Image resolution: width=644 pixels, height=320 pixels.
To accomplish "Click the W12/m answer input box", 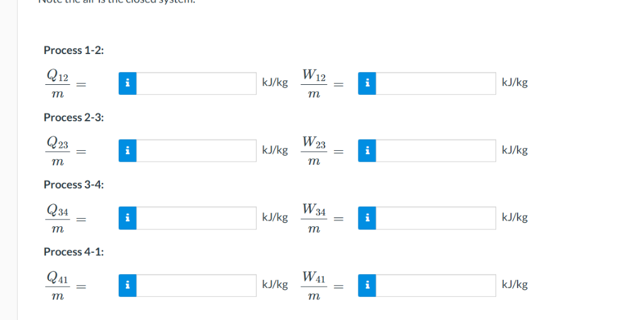I will (436, 84).
